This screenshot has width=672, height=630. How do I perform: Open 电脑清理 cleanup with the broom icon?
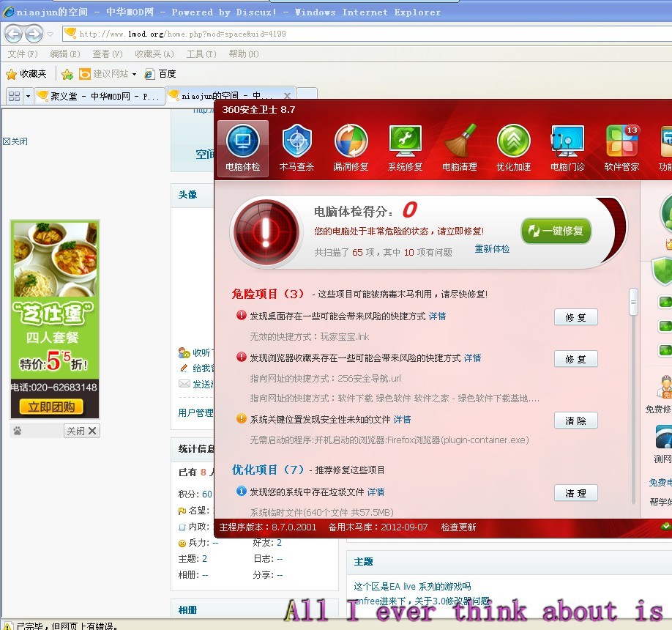(459, 145)
